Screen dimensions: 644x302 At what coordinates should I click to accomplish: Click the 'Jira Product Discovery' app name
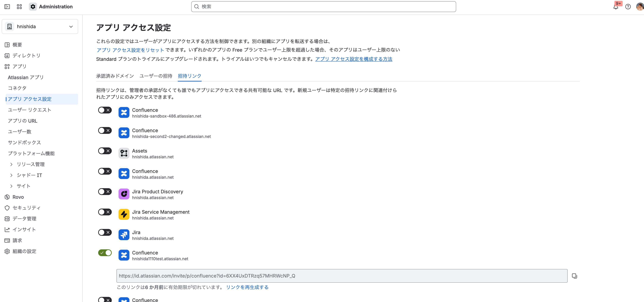[x=157, y=191]
